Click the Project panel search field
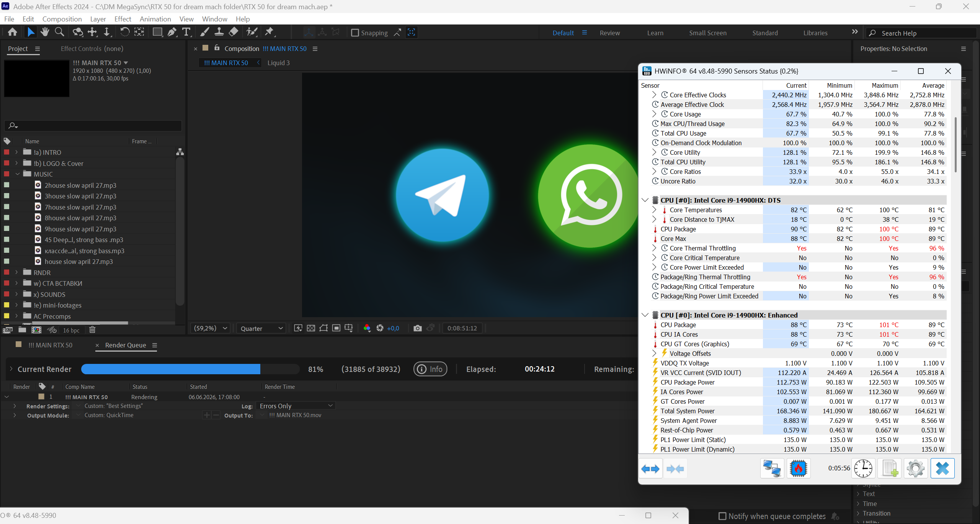This screenshot has height=524, width=980. click(x=93, y=126)
